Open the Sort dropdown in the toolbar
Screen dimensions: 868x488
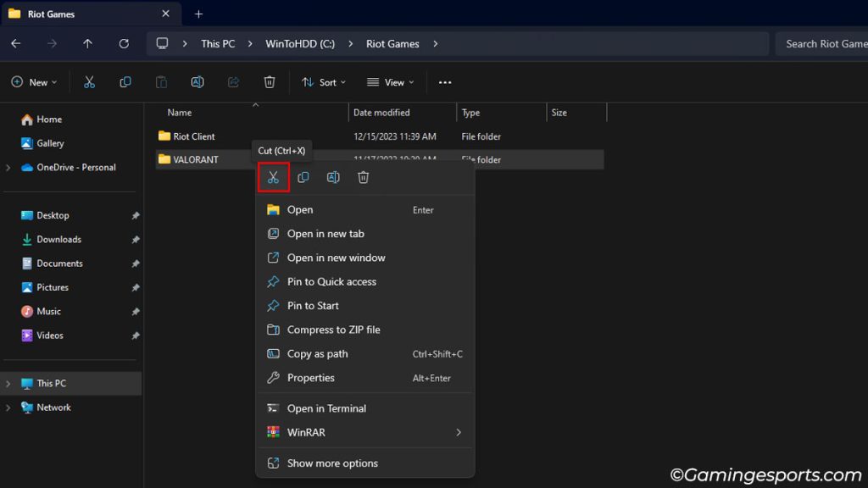[324, 82]
